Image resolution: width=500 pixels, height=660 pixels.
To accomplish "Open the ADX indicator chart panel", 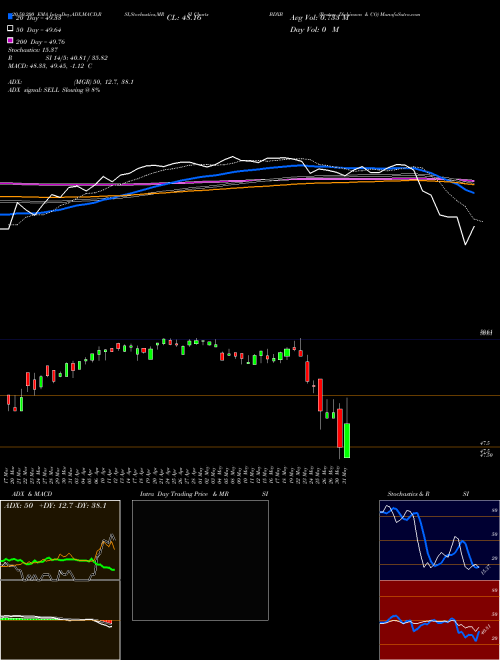I will (60, 540).
